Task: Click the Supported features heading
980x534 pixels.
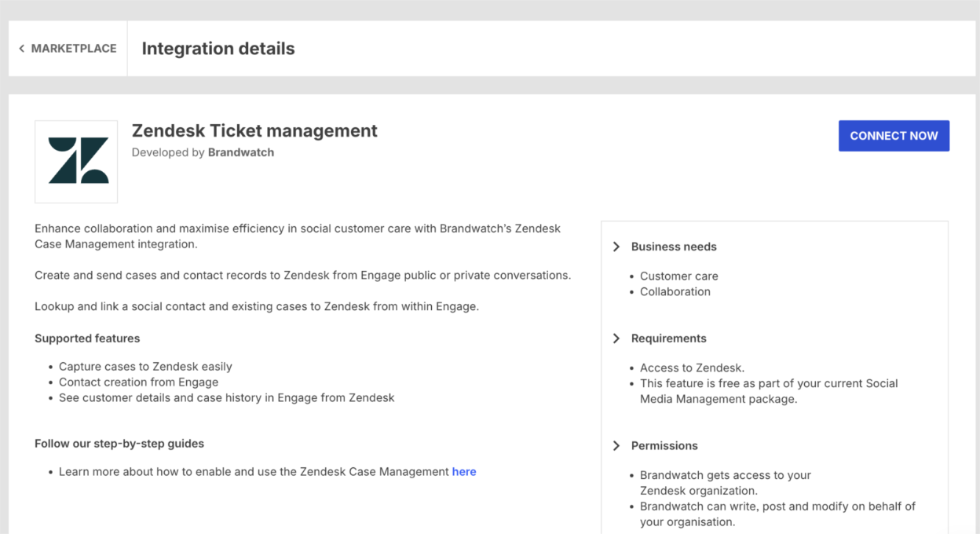Action: point(87,338)
